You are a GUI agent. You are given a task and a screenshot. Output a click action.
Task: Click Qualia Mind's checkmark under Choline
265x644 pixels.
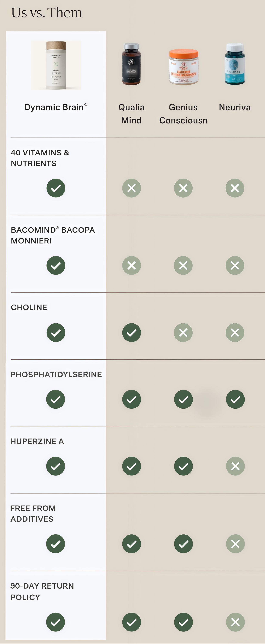click(x=132, y=333)
